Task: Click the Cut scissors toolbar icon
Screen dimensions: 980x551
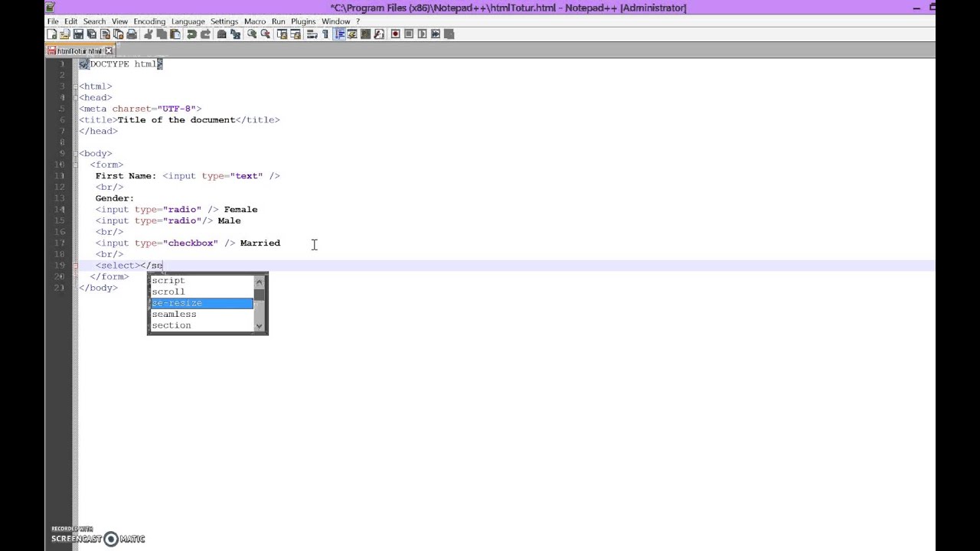Action: point(149,34)
